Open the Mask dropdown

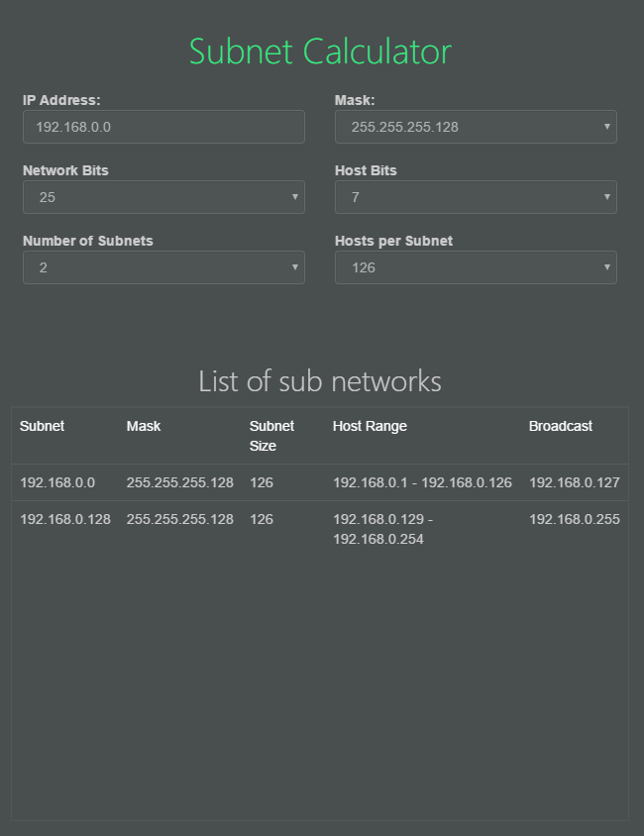click(476, 127)
